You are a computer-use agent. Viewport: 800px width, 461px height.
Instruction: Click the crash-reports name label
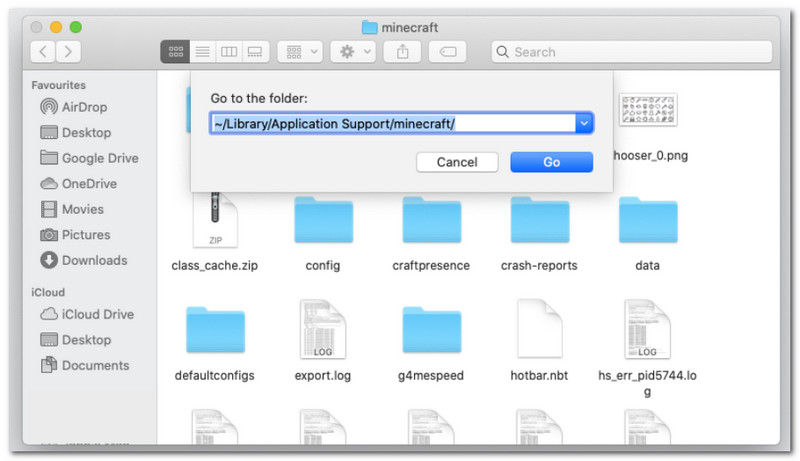point(539,266)
